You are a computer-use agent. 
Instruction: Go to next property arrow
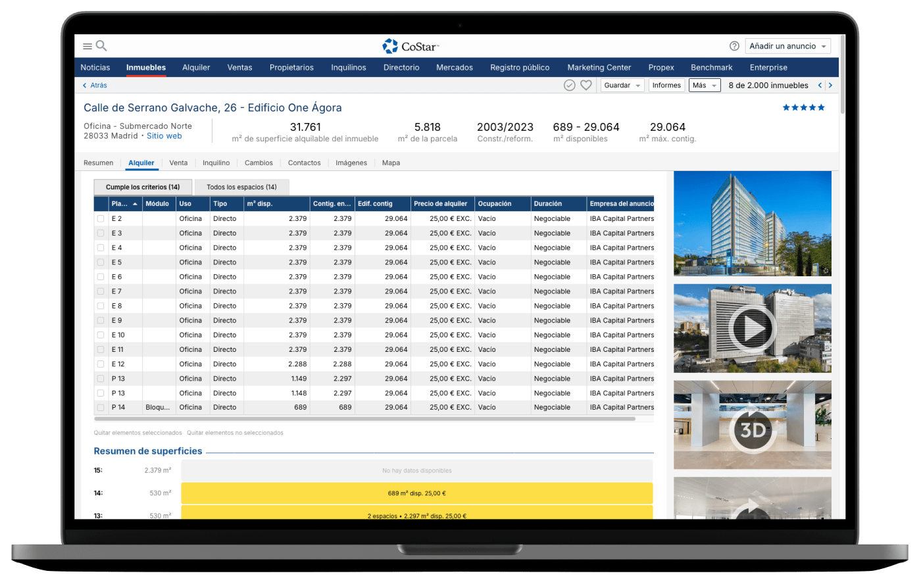point(830,86)
